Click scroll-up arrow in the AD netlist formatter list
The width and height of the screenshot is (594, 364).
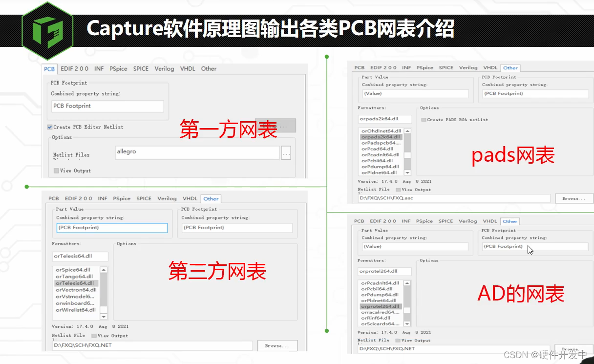407,283
